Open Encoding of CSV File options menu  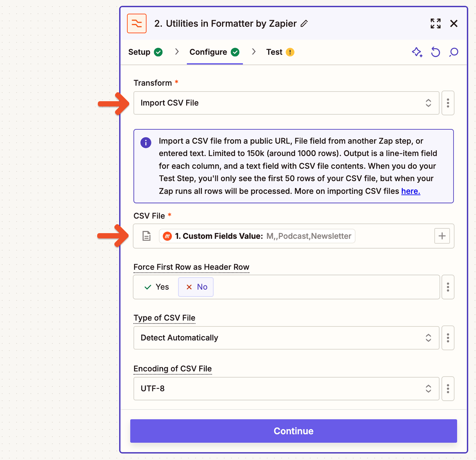[x=448, y=389]
